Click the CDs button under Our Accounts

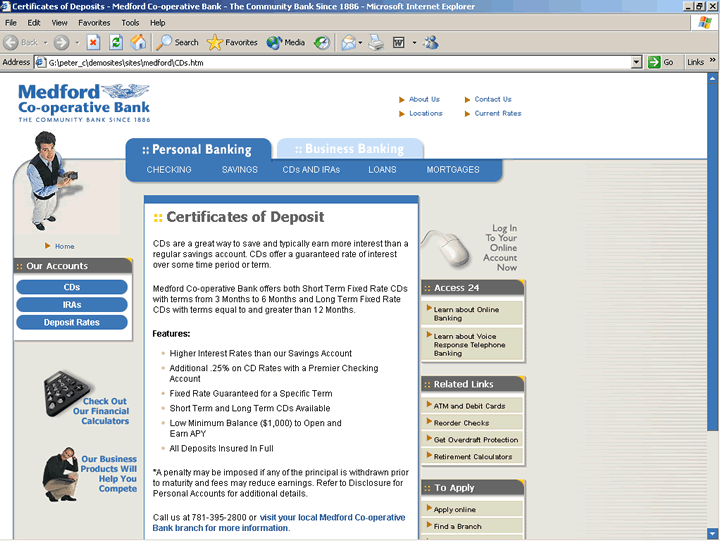[72, 287]
